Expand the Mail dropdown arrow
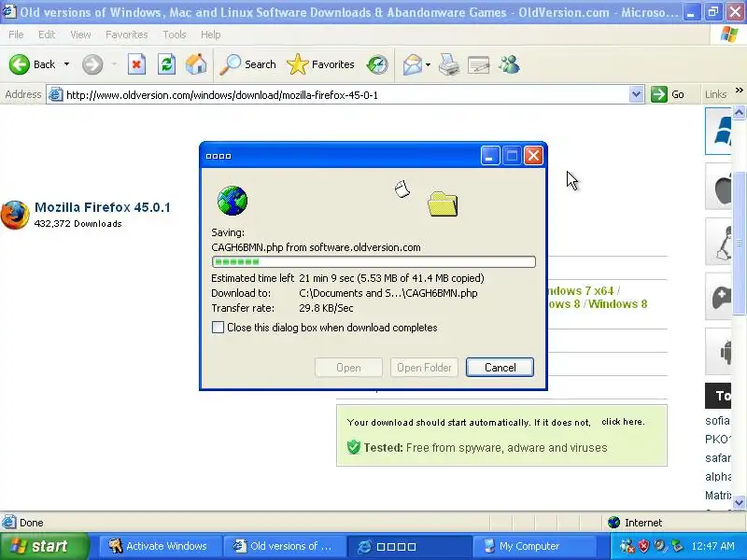747x560 pixels. (x=428, y=64)
